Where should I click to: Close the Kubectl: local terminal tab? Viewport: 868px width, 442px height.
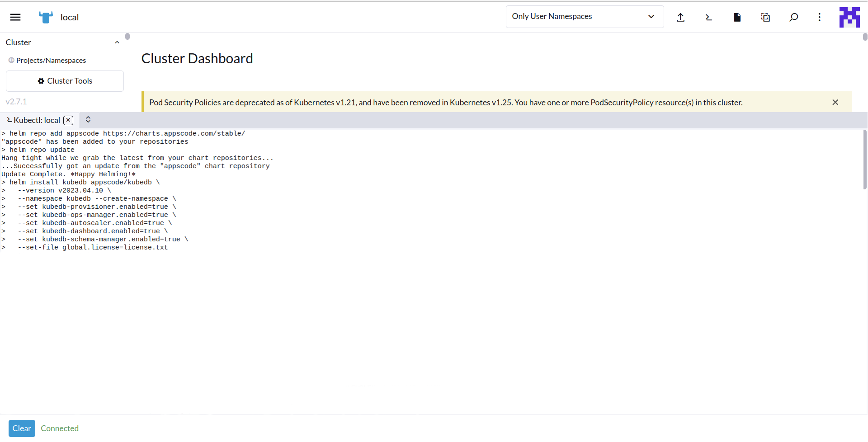click(x=68, y=120)
